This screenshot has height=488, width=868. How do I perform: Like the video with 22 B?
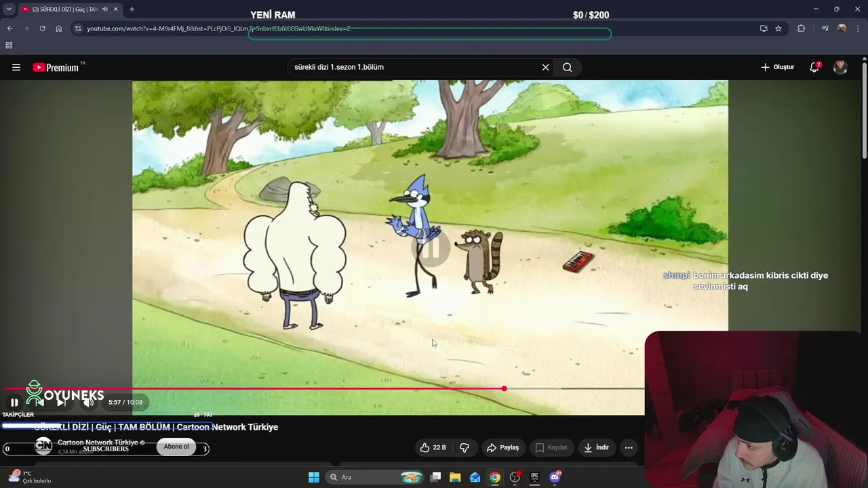click(433, 447)
